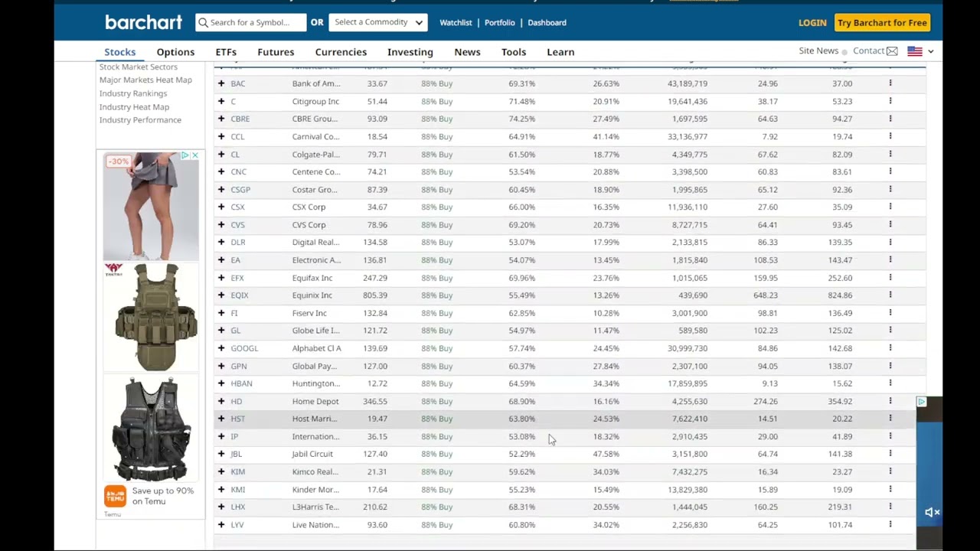This screenshot has width=980, height=551.
Task: Unmute the video ad speaker icon
Action: coord(932,512)
